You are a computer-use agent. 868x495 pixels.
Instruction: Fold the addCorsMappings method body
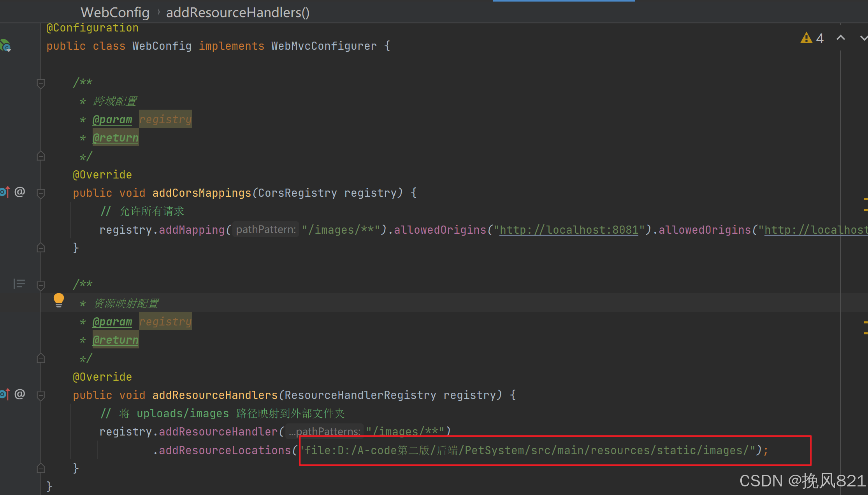(40, 193)
